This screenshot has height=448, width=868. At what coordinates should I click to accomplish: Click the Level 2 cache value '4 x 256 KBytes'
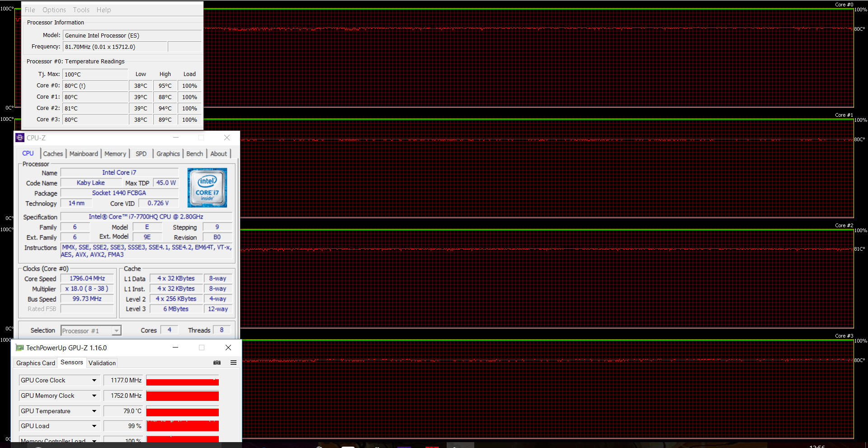pos(176,299)
